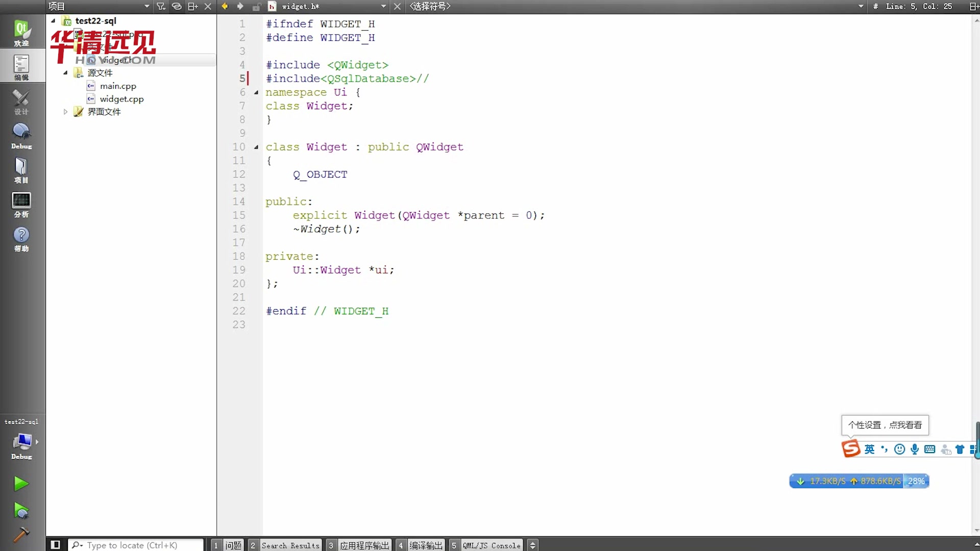Screen dimensions: 980x551
Task: Open the widget.h file dropdown
Action: 383,7
